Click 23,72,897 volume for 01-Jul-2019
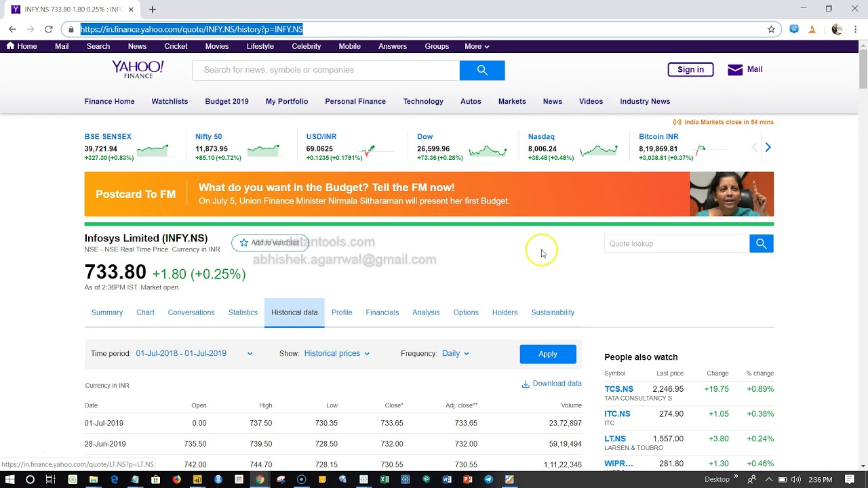Screen dimensions: 868x488 [565, 423]
